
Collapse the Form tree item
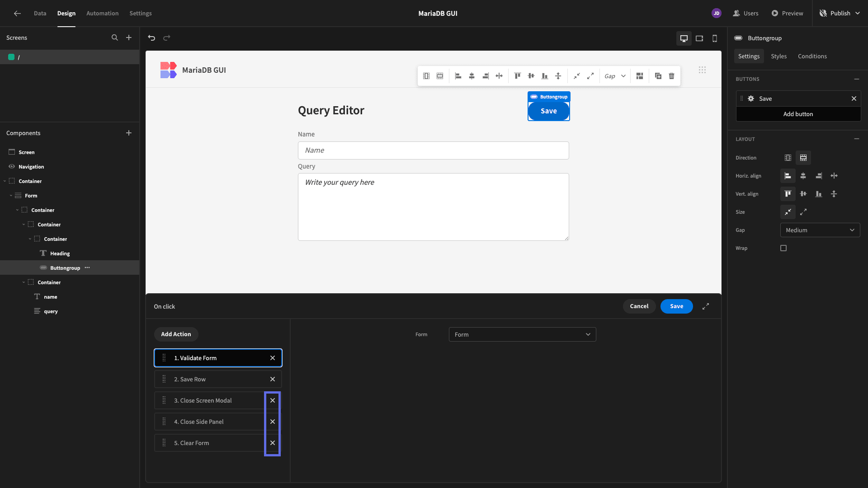(11, 196)
